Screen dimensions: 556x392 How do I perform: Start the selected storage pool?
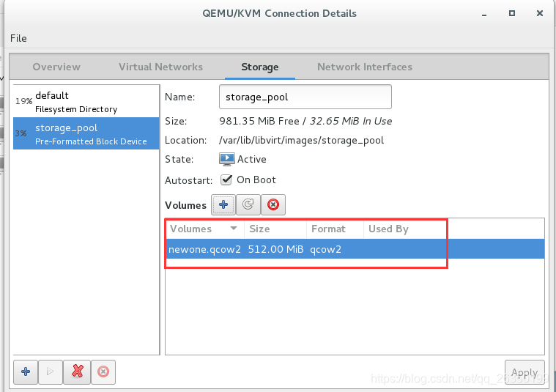pos(51,371)
